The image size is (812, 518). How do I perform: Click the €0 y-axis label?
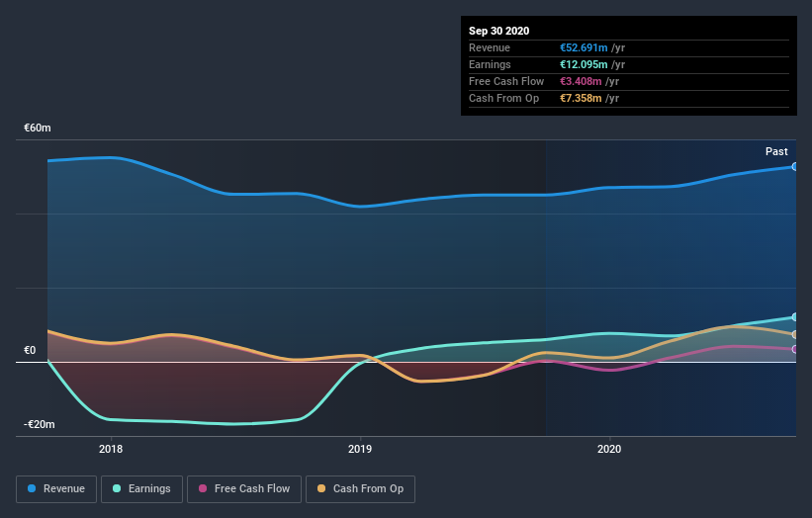30,350
